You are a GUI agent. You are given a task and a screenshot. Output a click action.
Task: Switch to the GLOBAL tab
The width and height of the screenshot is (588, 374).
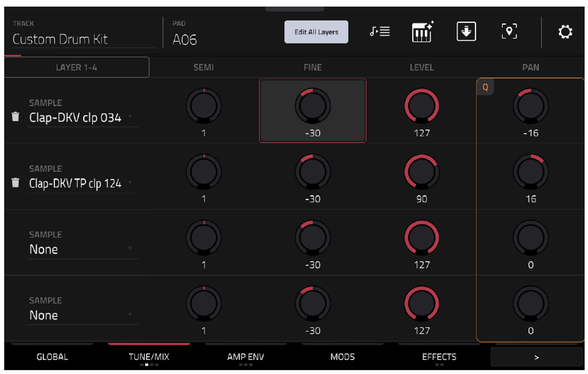click(52, 357)
